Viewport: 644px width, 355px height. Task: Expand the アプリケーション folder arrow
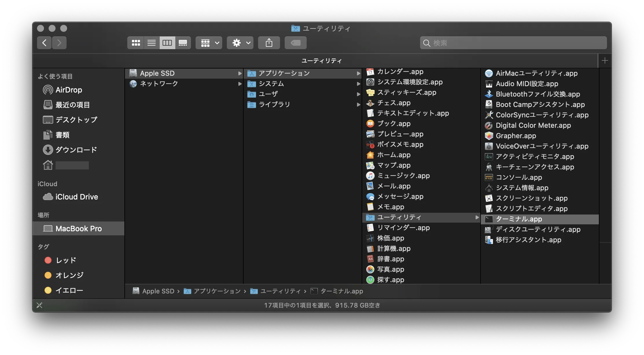(x=358, y=73)
